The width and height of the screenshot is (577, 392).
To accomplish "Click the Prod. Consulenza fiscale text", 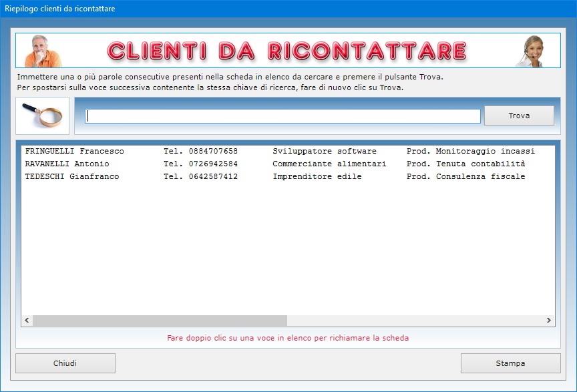I will [x=466, y=176].
